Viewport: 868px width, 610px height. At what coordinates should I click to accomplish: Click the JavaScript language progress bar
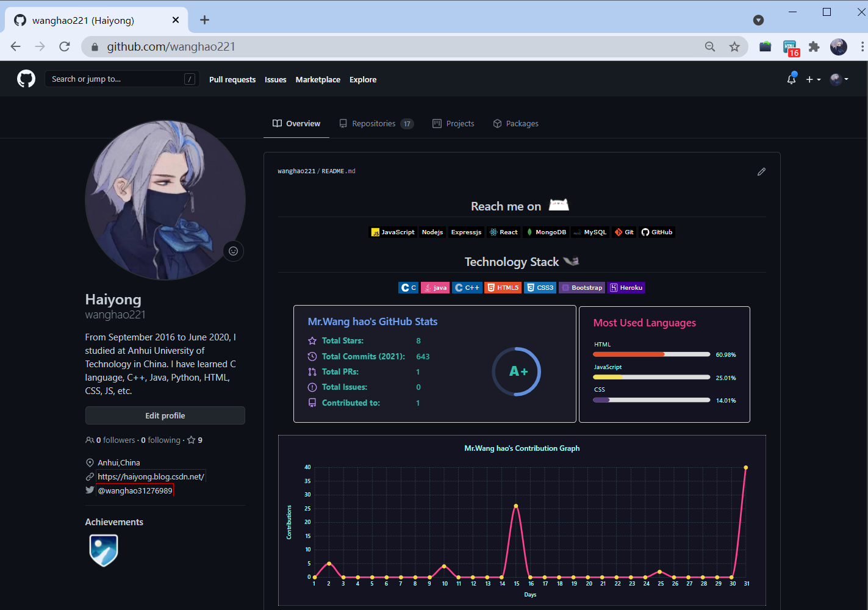[x=651, y=378]
